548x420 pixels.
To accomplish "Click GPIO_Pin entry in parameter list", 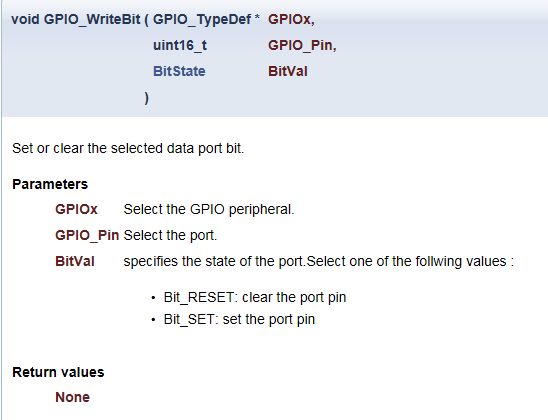I will pos(87,236).
